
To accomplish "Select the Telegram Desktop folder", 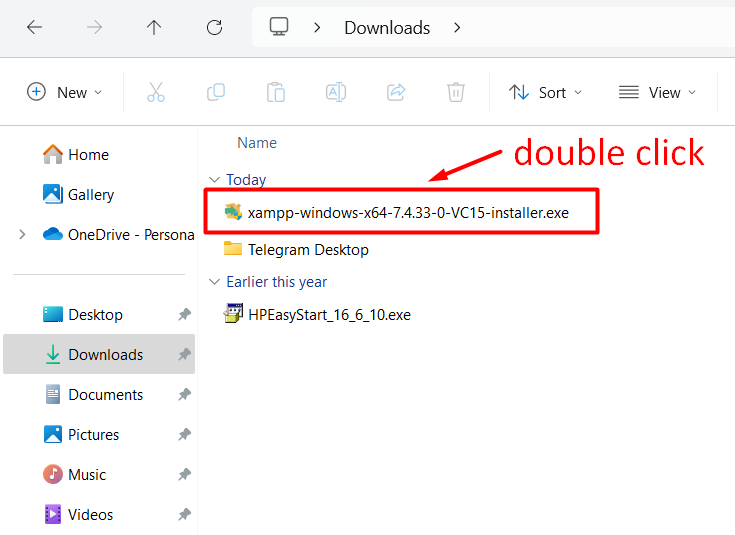I will coord(296,249).
